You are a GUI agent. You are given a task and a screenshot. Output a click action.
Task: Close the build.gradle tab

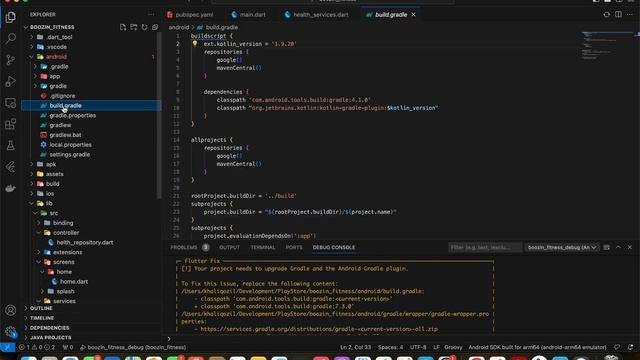pyautogui.click(x=413, y=15)
